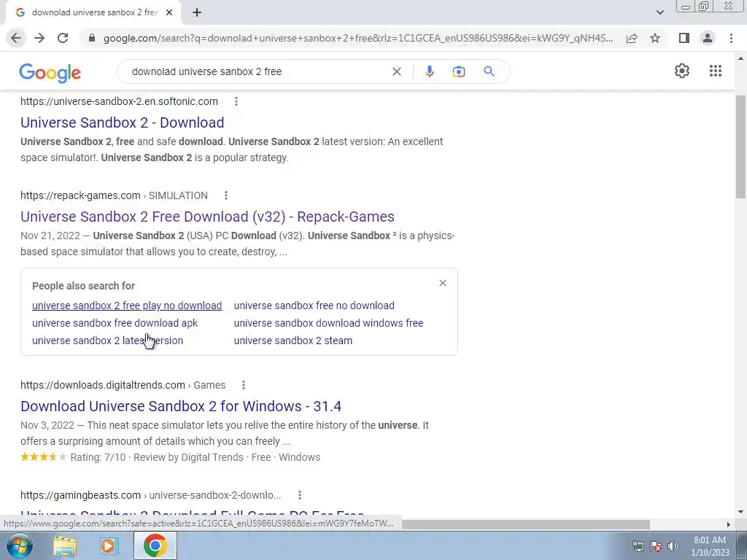Search by image with camera icon

click(x=459, y=71)
